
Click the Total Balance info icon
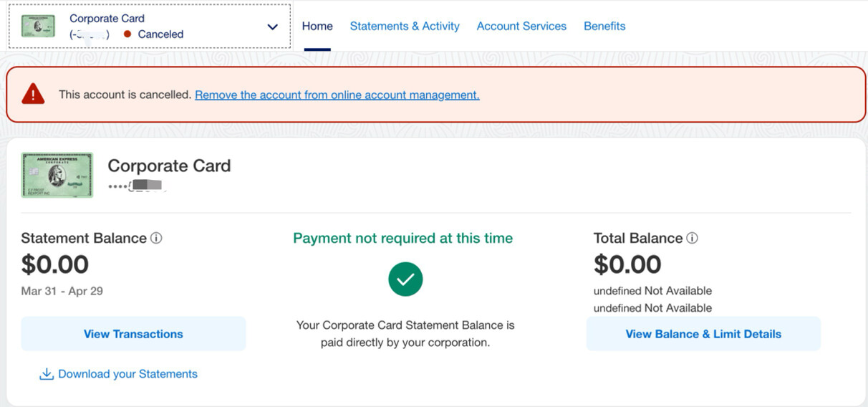pos(692,238)
